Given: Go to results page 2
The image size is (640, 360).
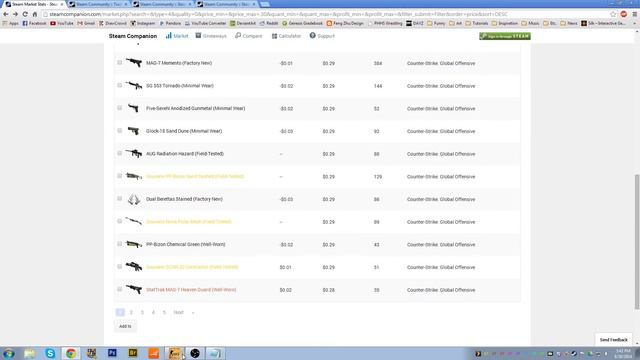Looking at the screenshot, I should click(131, 312).
